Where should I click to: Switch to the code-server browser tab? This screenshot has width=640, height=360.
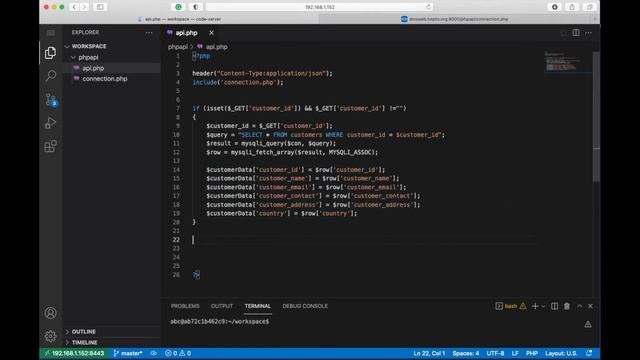click(180, 19)
